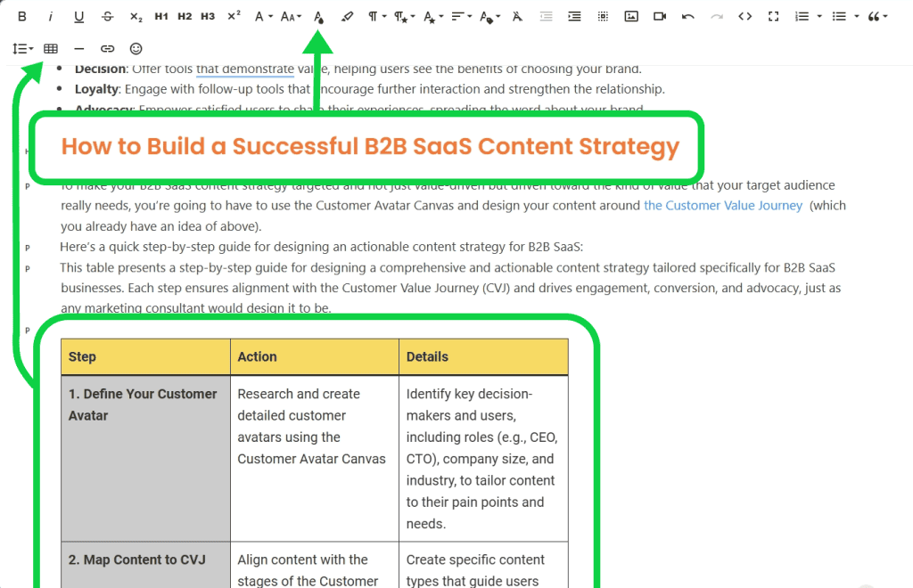
Task: Open the paragraph format dropdown
Action: click(x=377, y=16)
